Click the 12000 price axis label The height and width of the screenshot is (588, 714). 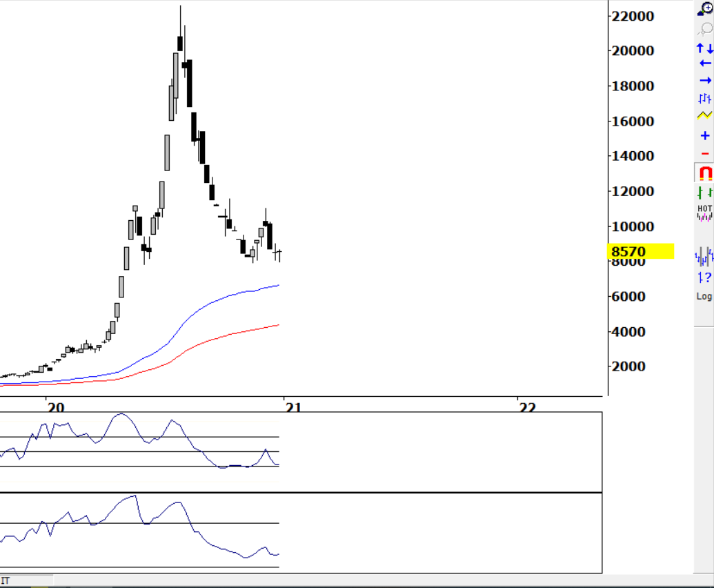pyautogui.click(x=633, y=191)
